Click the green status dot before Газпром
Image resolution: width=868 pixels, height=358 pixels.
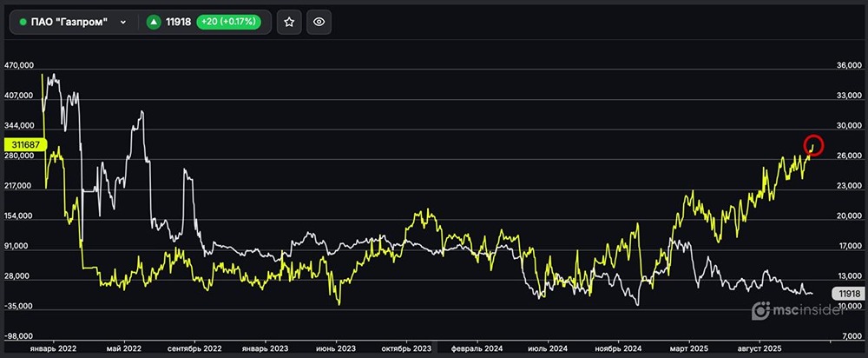point(23,22)
